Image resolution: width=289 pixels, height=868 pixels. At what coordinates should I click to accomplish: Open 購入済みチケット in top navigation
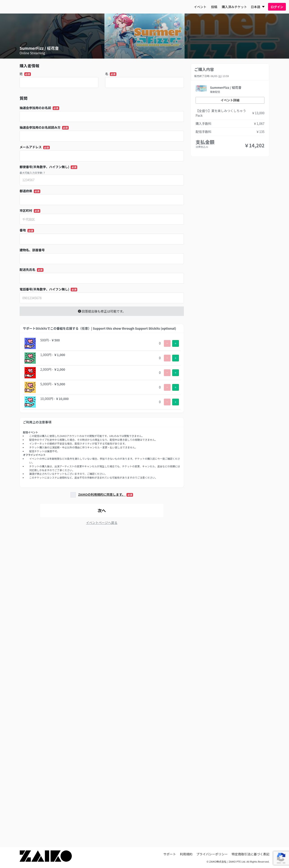point(234,7)
